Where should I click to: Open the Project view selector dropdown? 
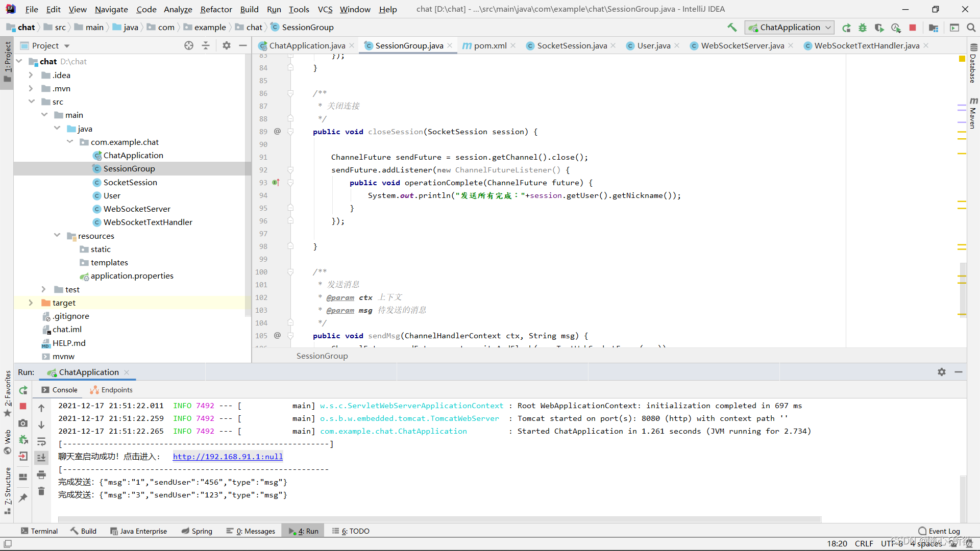pos(45,45)
